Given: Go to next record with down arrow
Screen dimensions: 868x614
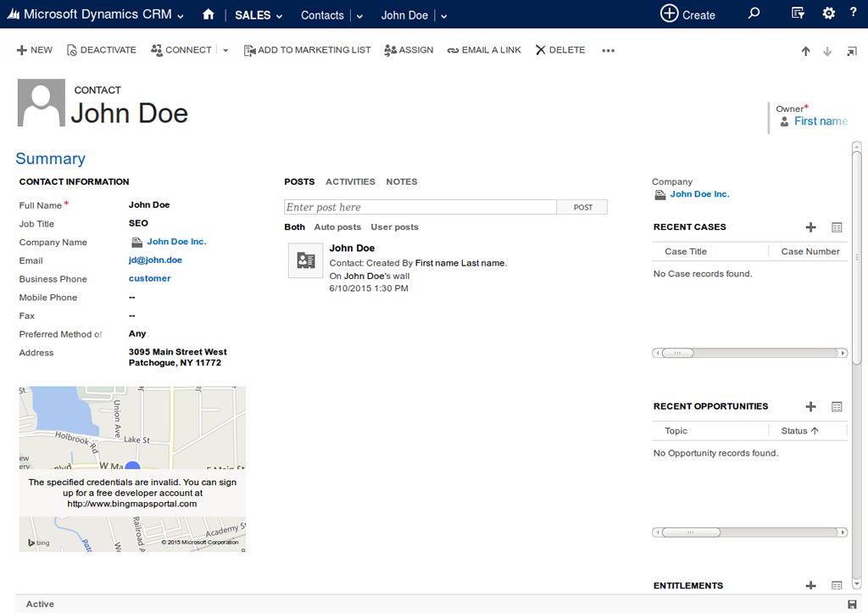Looking at the screenshot, I should 827,52.
